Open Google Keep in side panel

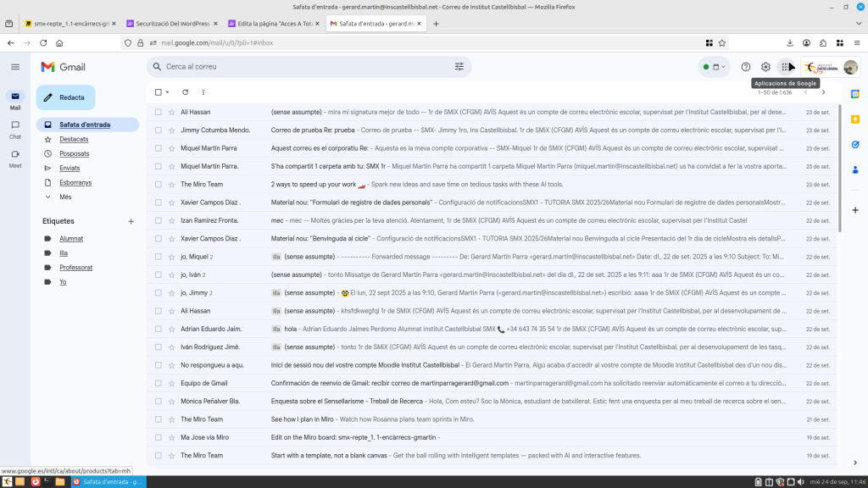pos(855,119)
